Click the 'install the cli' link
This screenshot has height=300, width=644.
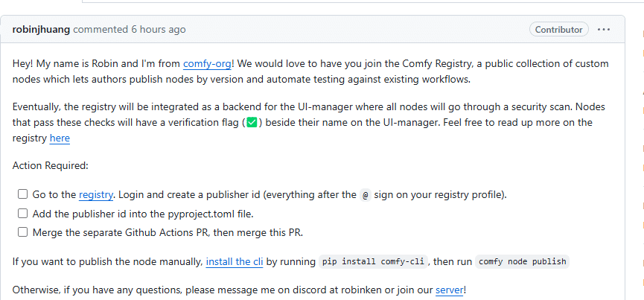[x=235, y=262]
